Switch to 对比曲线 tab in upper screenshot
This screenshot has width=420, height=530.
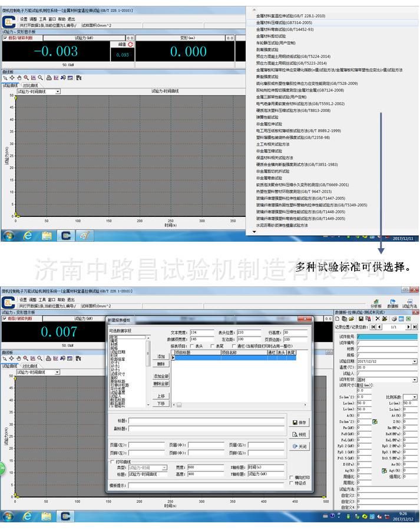tap(31, 85)
